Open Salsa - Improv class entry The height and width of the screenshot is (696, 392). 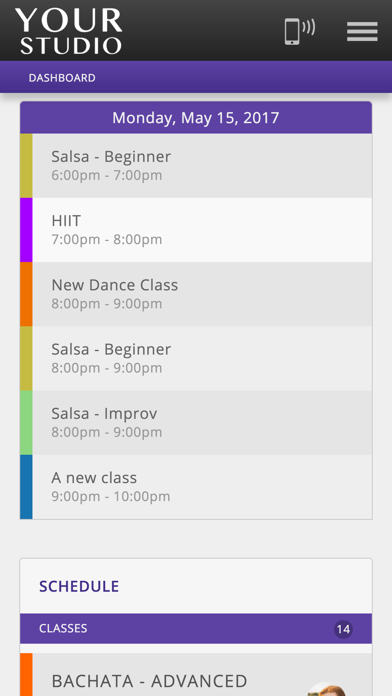[x=196, y=423]
